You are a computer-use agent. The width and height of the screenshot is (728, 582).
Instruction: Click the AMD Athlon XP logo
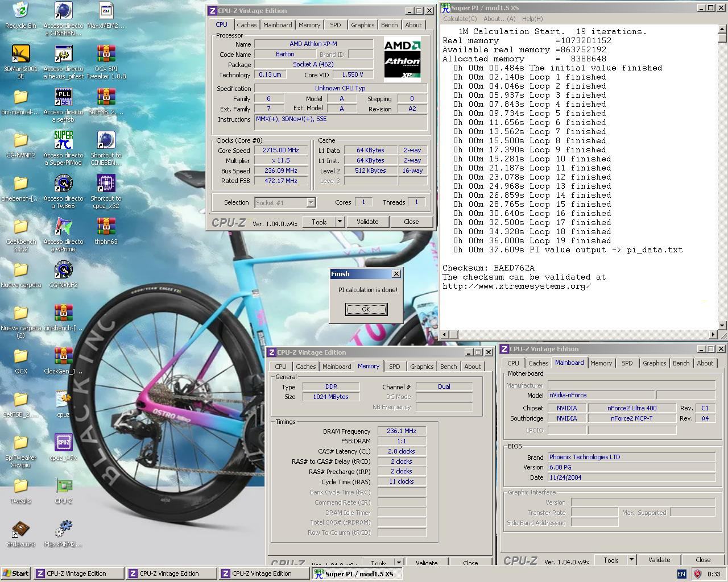(x=402, y=60)
